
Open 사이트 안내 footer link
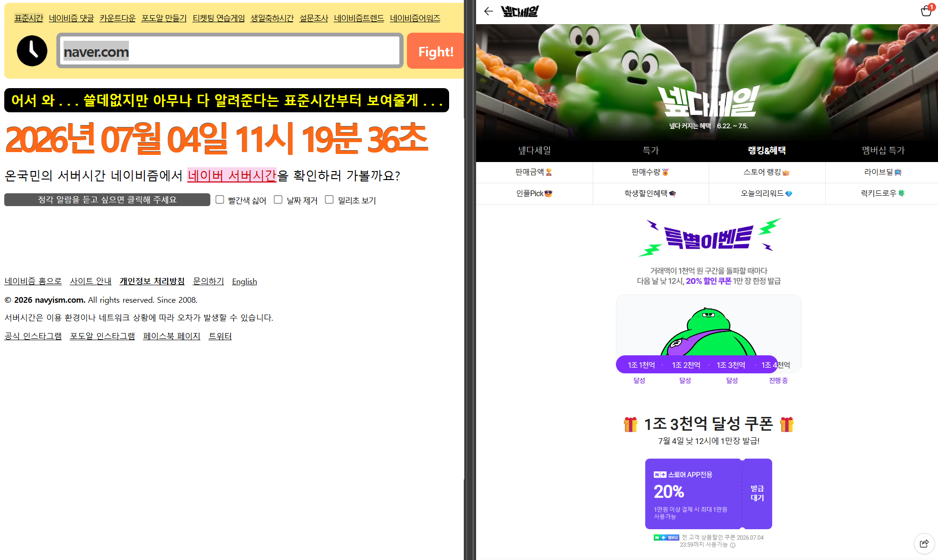90,281
